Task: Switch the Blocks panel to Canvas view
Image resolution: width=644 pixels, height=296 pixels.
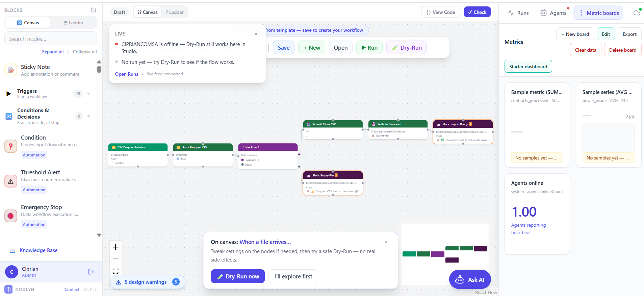Action: tap(28, 23)
